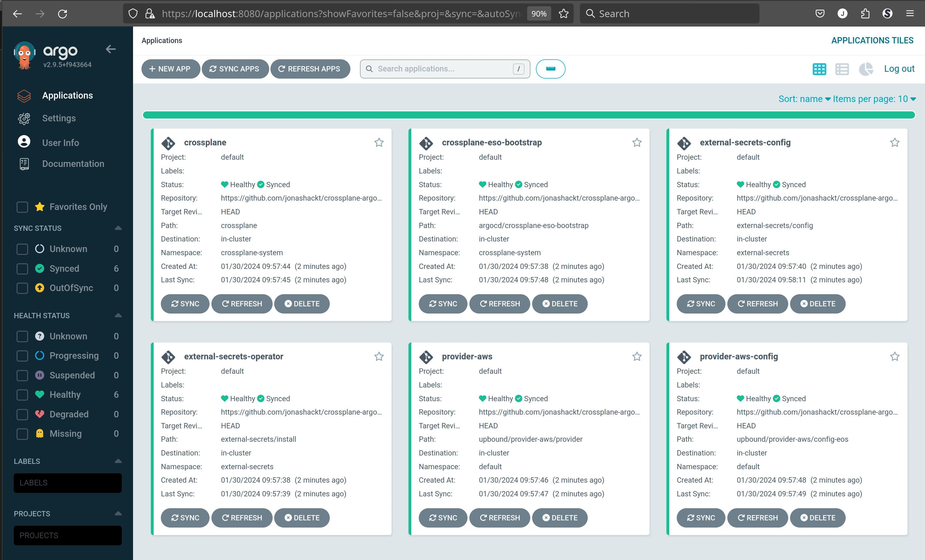Screen dimensions: 925x560
Task: Click the search applications input field
Action: pyautogui.click(x=445, y=69)
